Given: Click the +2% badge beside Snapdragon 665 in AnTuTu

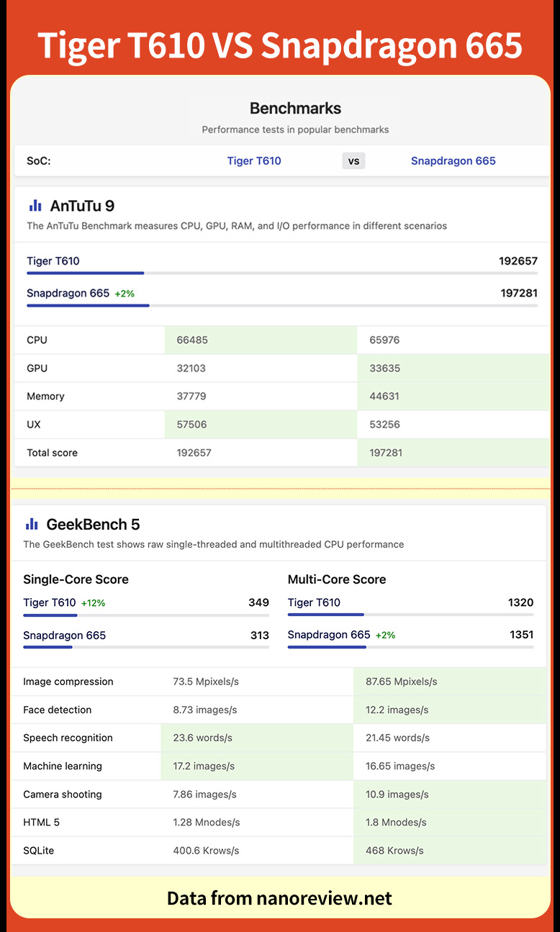Looking at the screenshot, I should coord(125,294).
